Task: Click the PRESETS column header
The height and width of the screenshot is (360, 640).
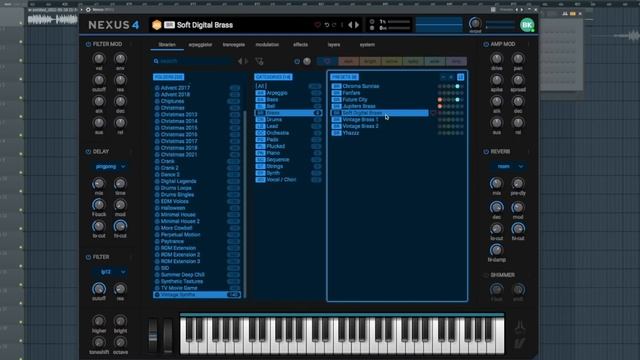Action: coord(344,77)
